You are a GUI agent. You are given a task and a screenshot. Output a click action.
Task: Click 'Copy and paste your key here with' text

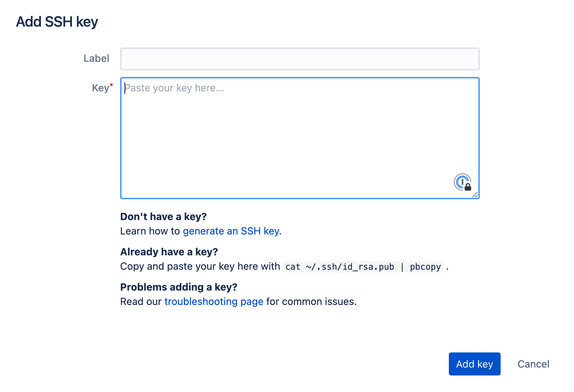click(200, 266)
